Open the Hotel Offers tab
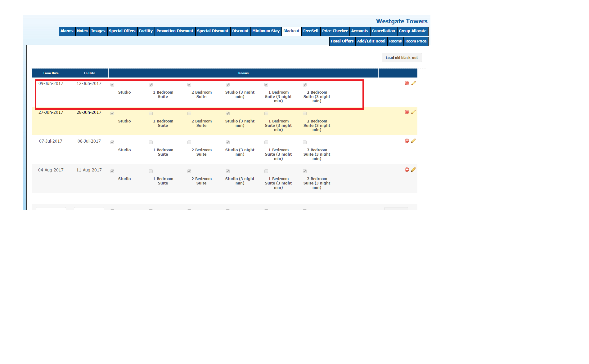This screenshot has width=589, height=364. 342,41
